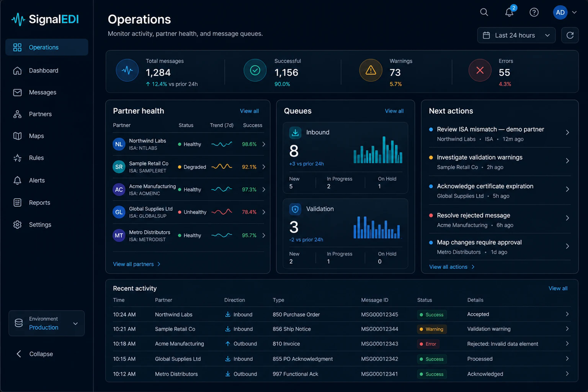This screenshot has height=392, width=588.
Task: Click the NL avatar for Northwind Labs
Action: tap(119, 144)
